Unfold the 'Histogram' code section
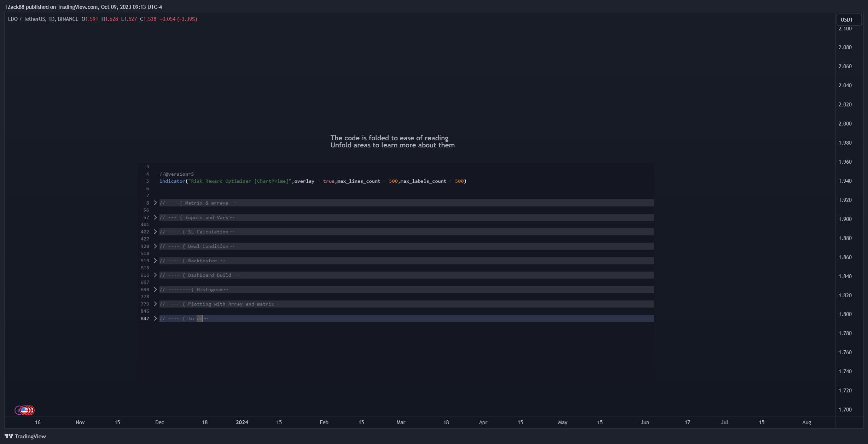 click(x=155, y=290)
